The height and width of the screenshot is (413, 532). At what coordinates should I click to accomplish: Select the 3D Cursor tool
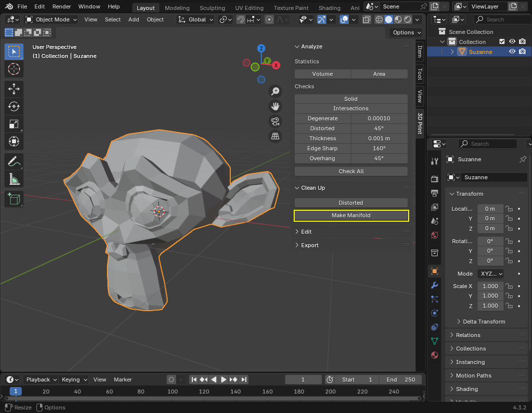14,69
